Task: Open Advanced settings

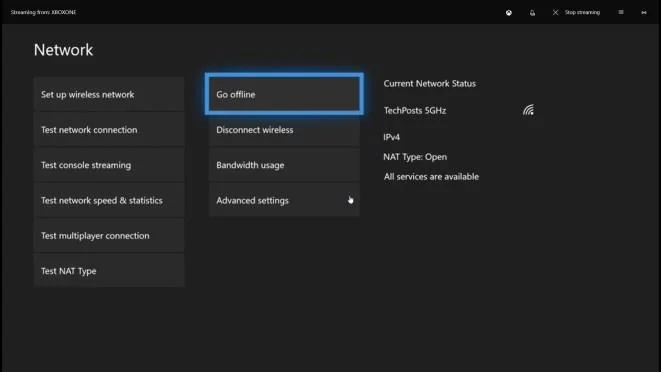Action: coord(284,200)
